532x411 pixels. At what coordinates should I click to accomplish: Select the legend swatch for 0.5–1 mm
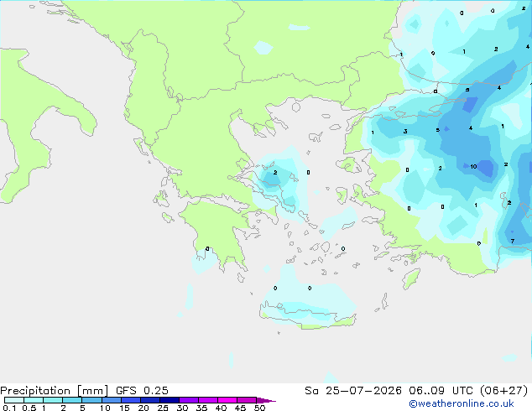tap(34, 400)
